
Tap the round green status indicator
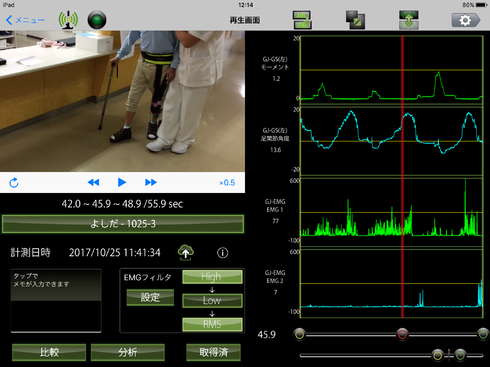(x=97, y=20)
